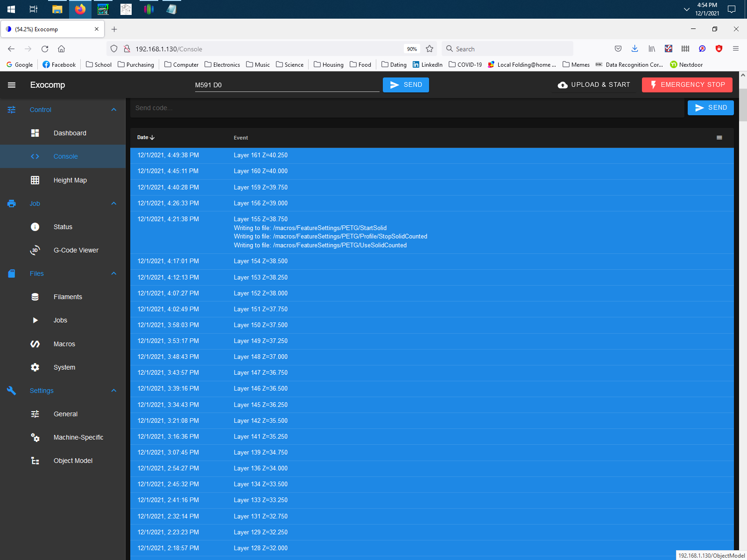Select the Console menu item
Viewport: 747px width, 560px height.
coord(63,156)
